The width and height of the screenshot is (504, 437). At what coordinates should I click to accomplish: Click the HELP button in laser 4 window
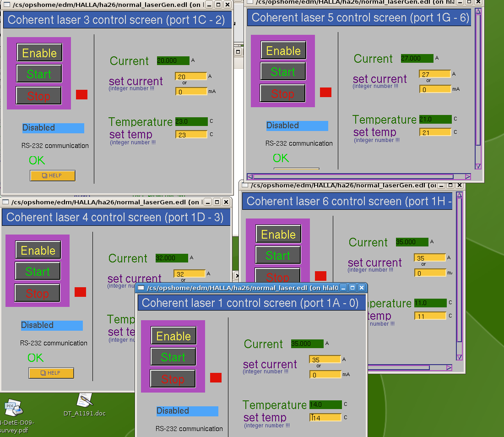[x=51, y=373]
